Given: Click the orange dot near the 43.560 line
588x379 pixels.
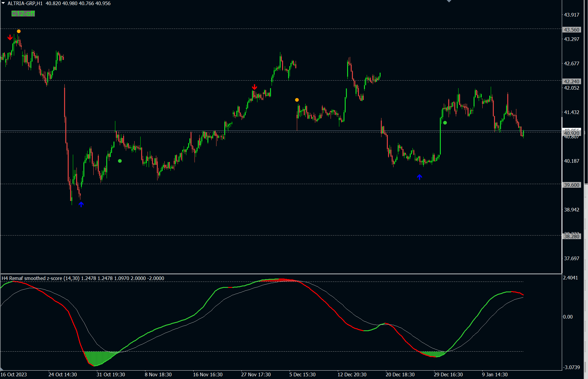Looking at the screenshot, I should pyautogui.click(x=19, y=31).
